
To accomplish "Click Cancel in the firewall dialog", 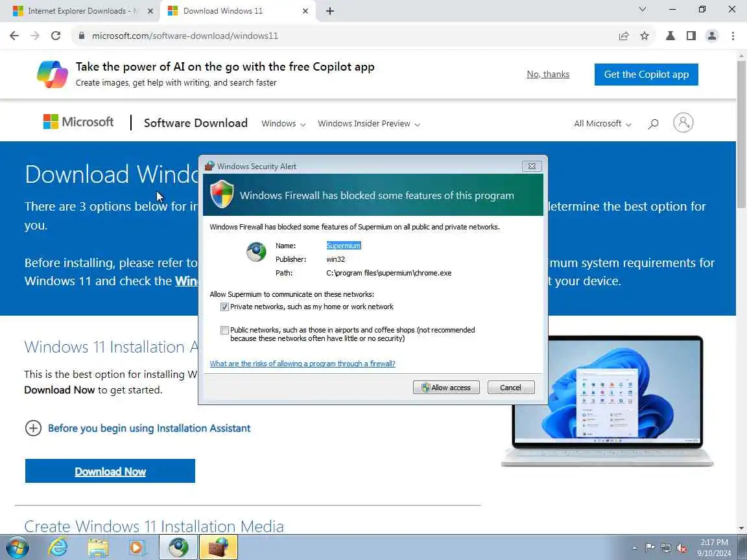I will pos(511,388).
